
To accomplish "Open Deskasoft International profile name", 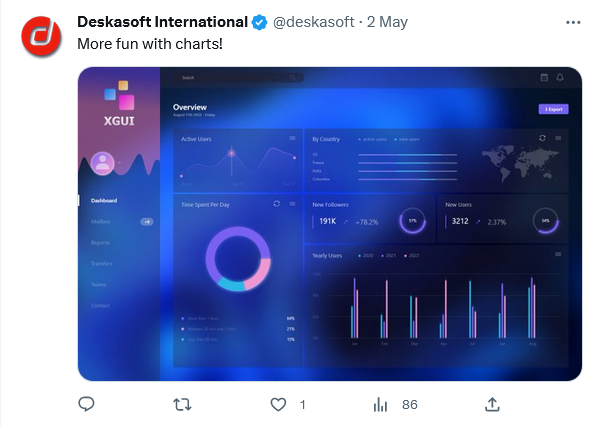I will tap(162, 22).
